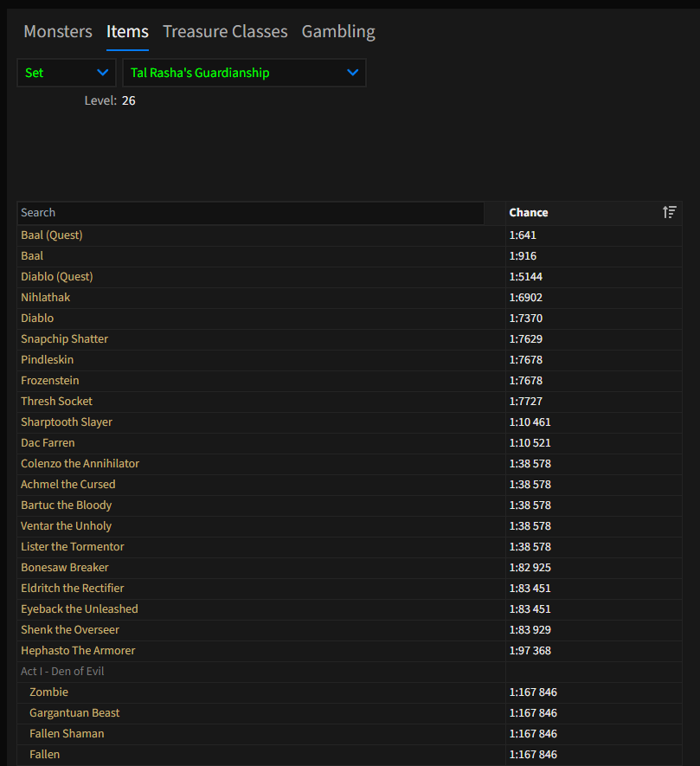Select the Nihlathak monster entry
Image resolution: width=700 pixels, height=766 pixels.
46,298
